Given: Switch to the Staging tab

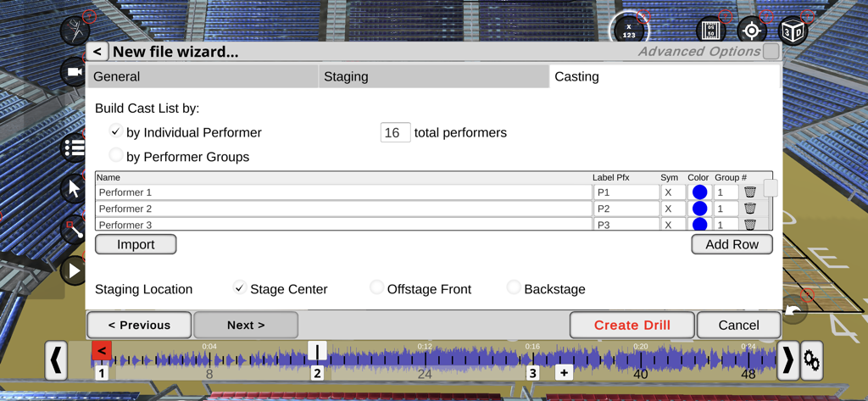Looking at the screenshot, I should (x=433, y=76).
